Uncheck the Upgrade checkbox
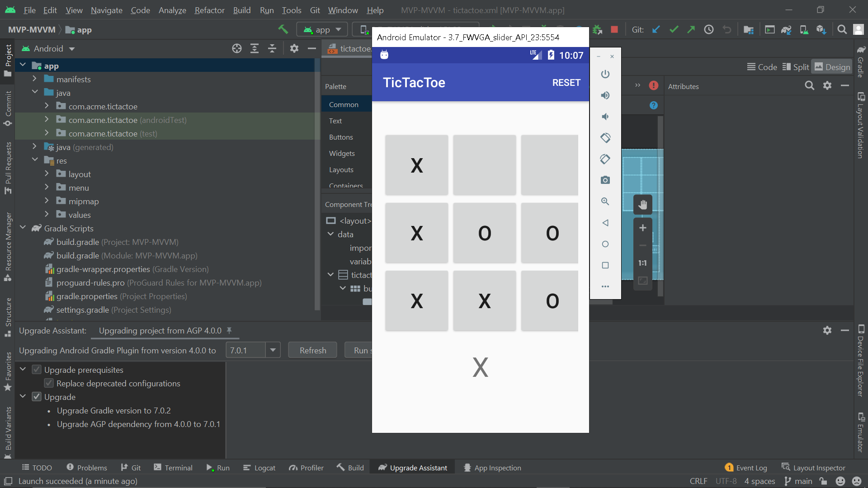868x488 pixels. coord(37,397)
